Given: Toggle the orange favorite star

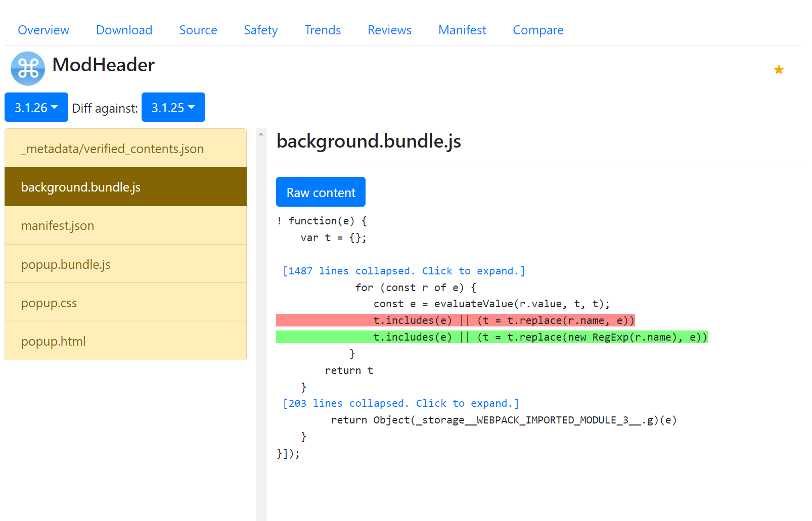Looking at the screenshot, I should point(779,69).
